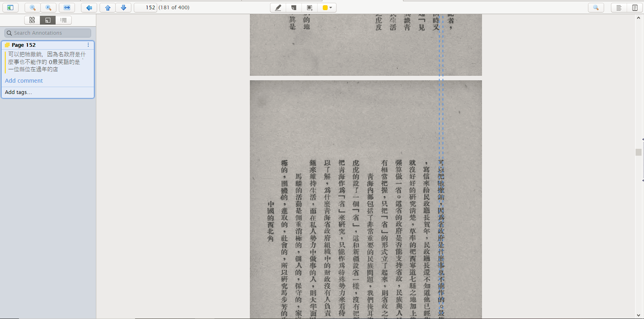Click the scrollbar up arrow
The width and height of the screenshot is (644, 319).
tap(638, 18)
